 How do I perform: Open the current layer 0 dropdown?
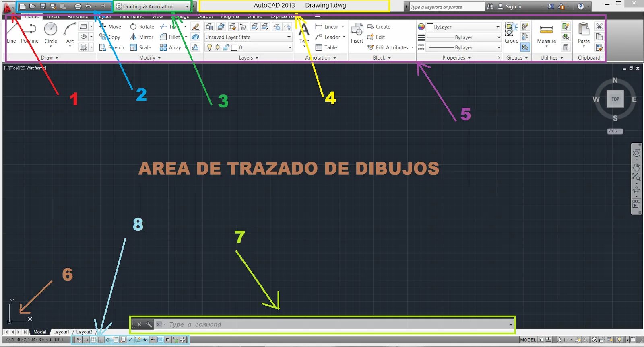click(248, 47)
